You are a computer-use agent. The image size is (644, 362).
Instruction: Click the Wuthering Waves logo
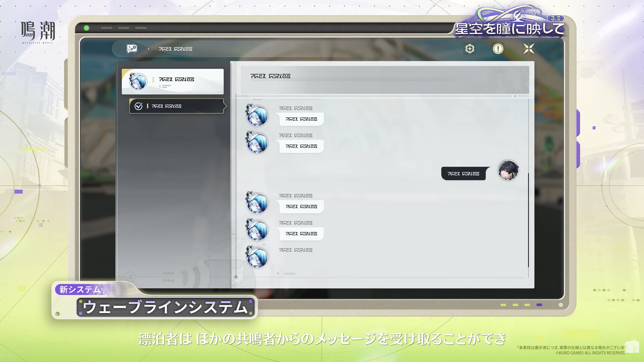[x=38, y=32]
